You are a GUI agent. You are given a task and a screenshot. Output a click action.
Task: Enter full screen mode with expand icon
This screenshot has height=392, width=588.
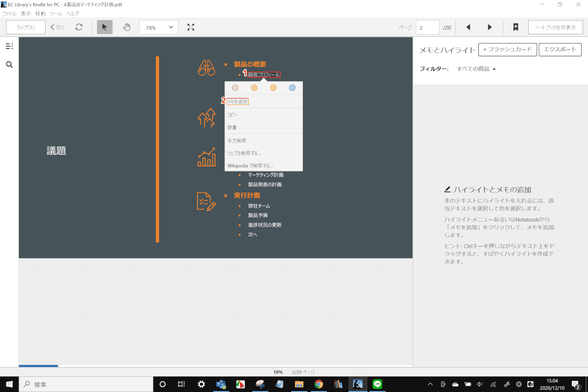coord(191,27)
